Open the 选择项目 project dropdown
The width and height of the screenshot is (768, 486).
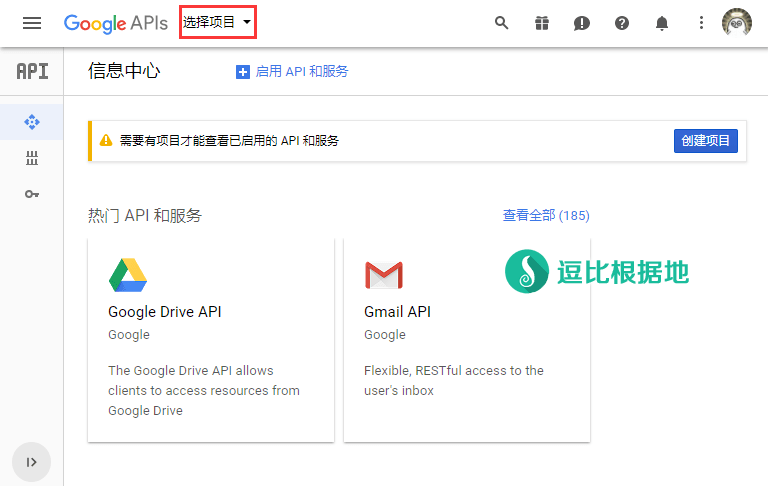pos(217,22)
